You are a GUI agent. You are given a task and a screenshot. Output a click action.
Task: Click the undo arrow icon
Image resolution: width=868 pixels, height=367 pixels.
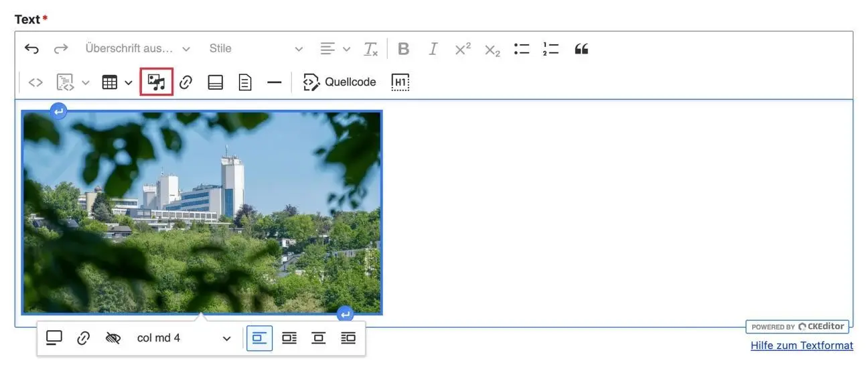tap(31, 49)
